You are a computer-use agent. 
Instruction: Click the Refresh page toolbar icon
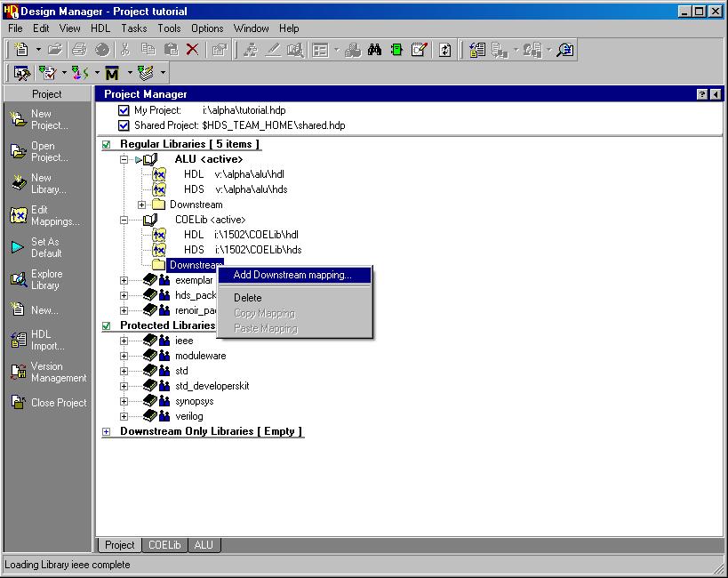coord(444,49)
